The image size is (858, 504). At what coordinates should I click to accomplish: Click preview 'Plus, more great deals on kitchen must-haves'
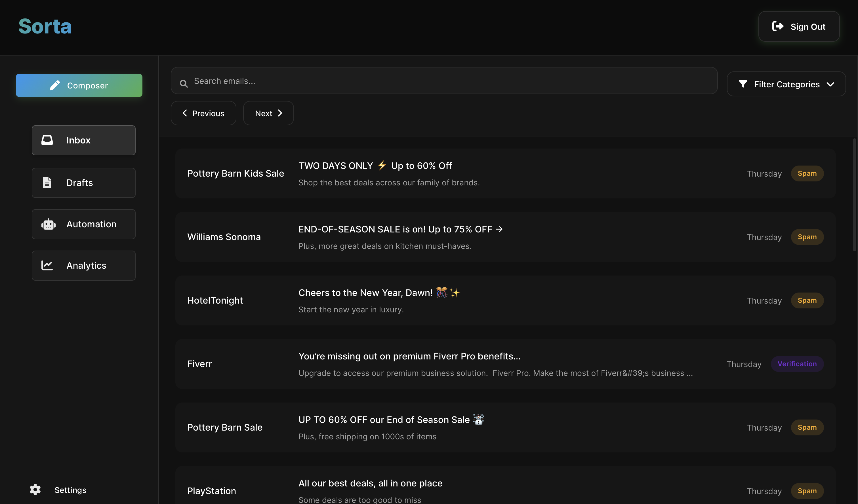385,246
